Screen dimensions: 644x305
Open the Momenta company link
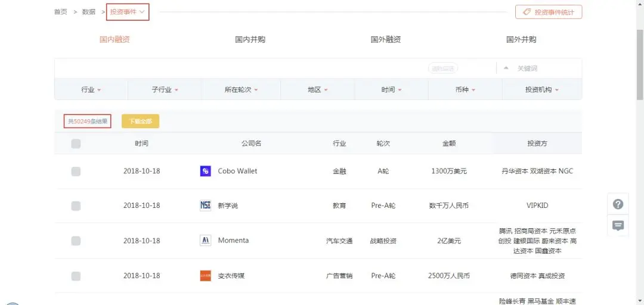coord(233,241)
